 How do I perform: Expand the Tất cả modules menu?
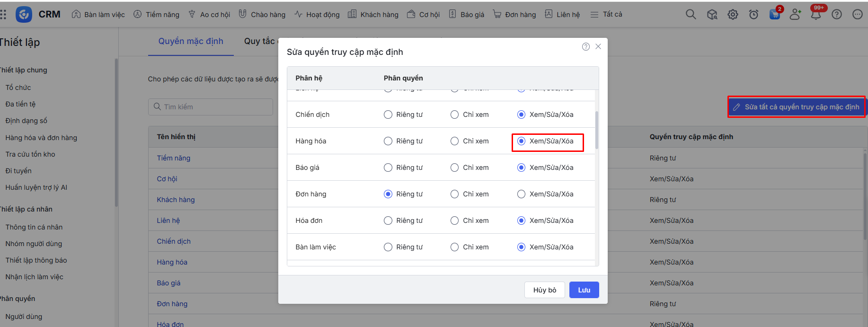(x=606, y=15)
